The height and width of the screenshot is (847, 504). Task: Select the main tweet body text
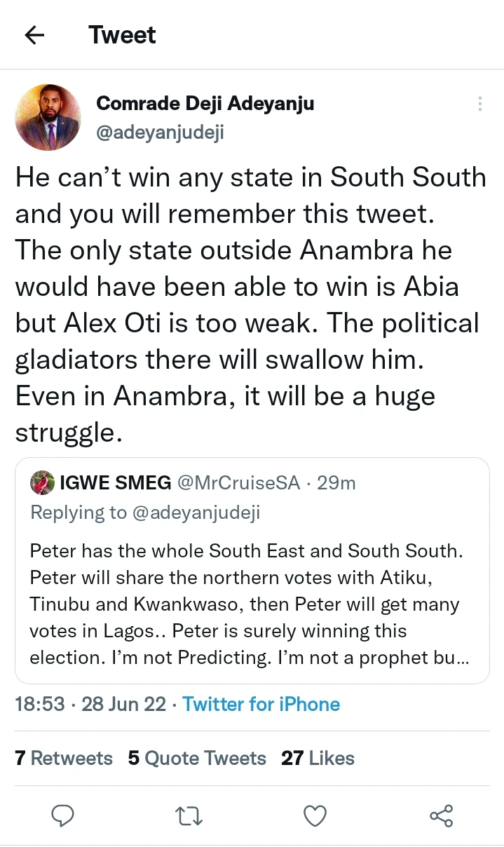[x=251, y=305]
